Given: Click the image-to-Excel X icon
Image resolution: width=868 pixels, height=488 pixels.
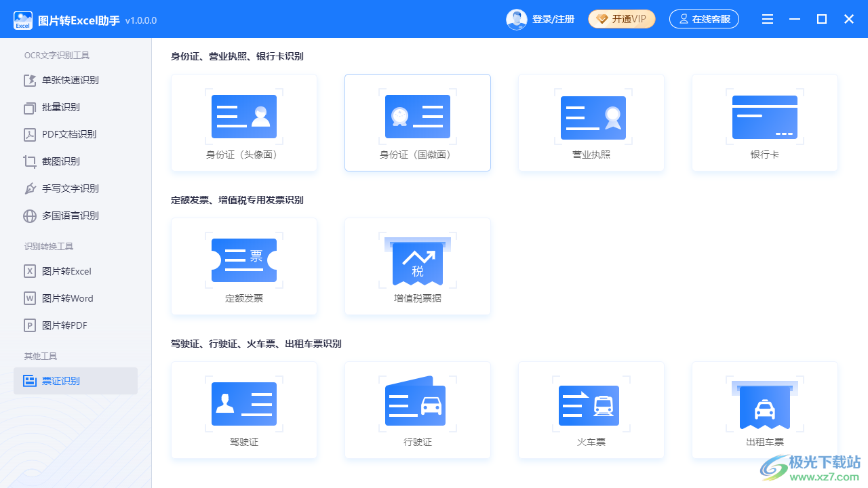Looking at the screenshot, I should [x=30, y=271].
